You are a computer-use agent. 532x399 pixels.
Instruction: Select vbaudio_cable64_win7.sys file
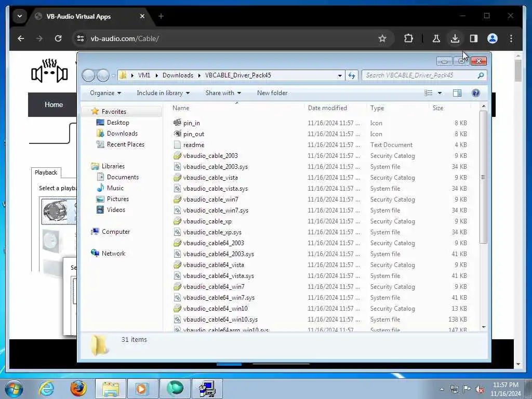tap(219, 298)
